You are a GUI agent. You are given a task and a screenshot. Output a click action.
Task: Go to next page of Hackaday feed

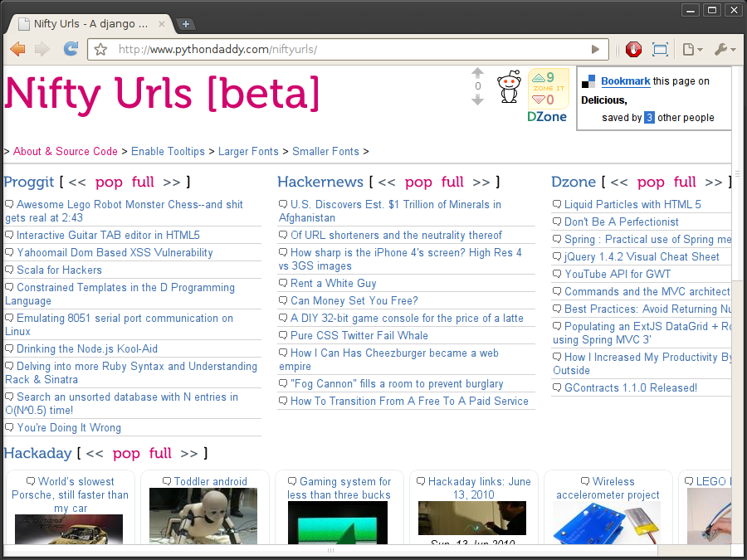point(189,453)
